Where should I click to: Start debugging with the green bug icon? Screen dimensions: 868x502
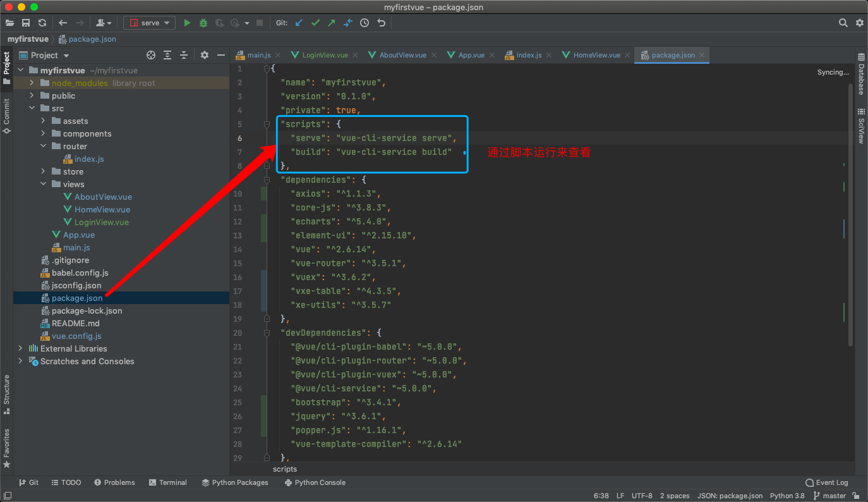coord(203,23)
